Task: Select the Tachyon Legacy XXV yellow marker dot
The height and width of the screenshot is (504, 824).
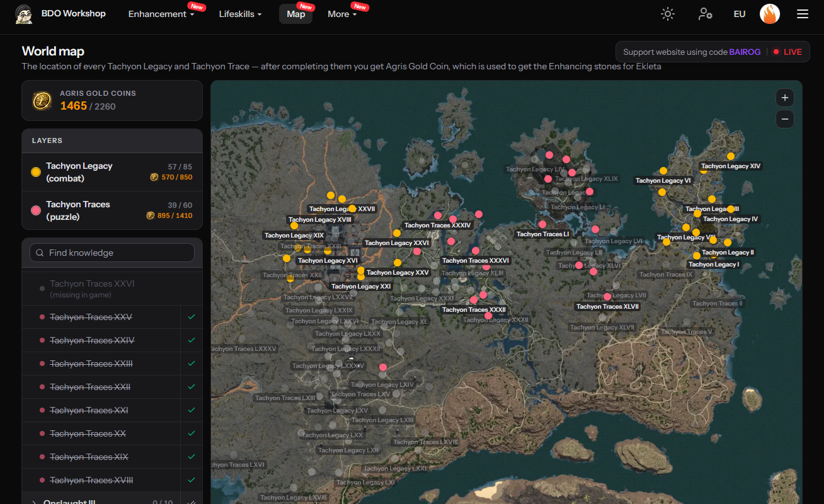Action: 398,263
